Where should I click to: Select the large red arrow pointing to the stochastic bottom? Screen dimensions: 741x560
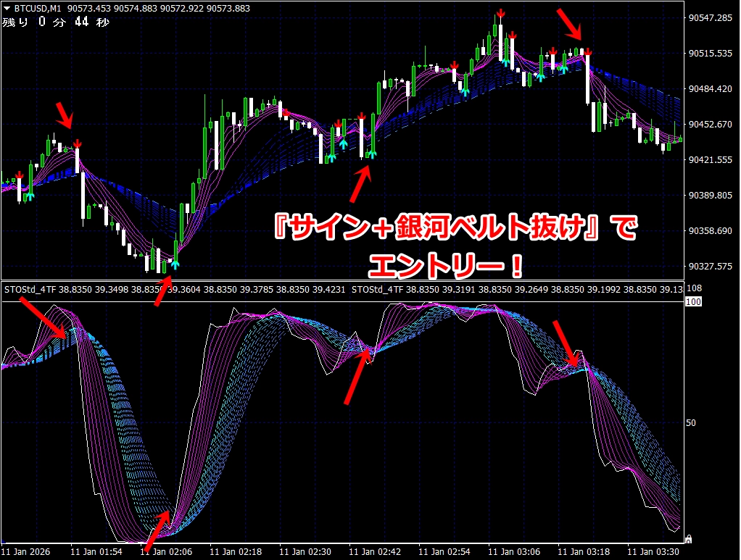tap(158, 530)
